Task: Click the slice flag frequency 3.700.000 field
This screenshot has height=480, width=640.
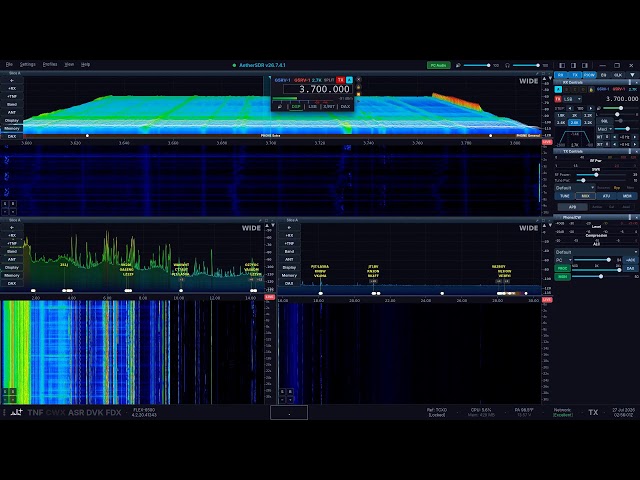Action: point(318,89)
